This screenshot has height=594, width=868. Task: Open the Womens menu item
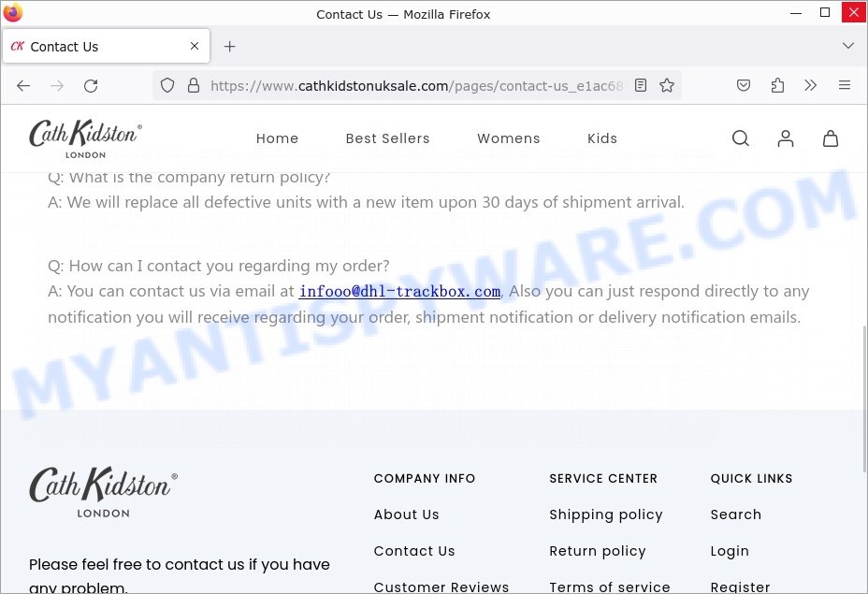(x=509, y=138)
